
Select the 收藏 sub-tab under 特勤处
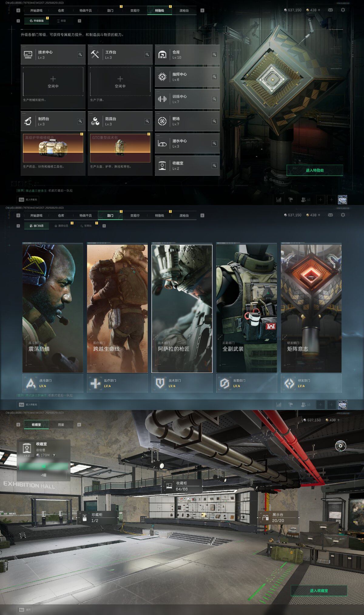[x=61, y=21]
